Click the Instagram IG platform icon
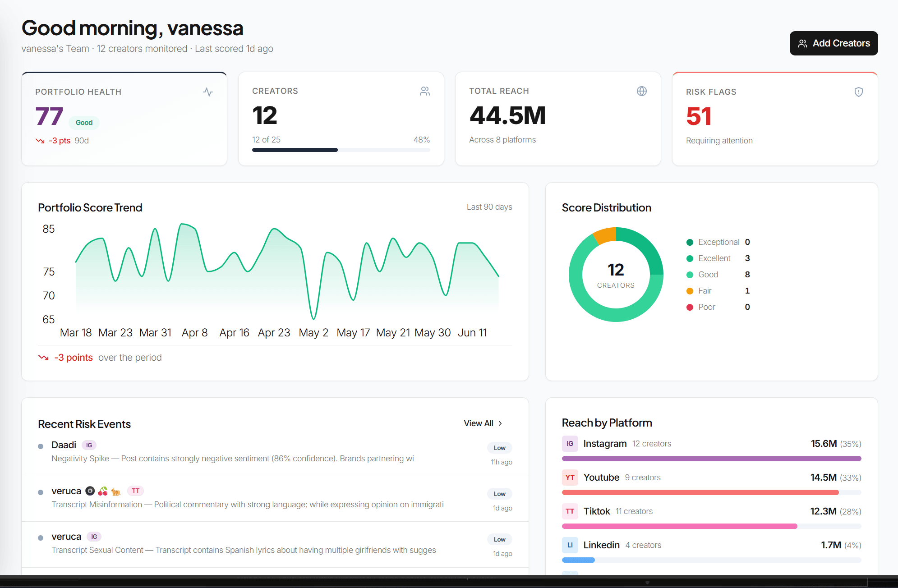The height and width of the screenshot is (588, 898). [570, 444]
